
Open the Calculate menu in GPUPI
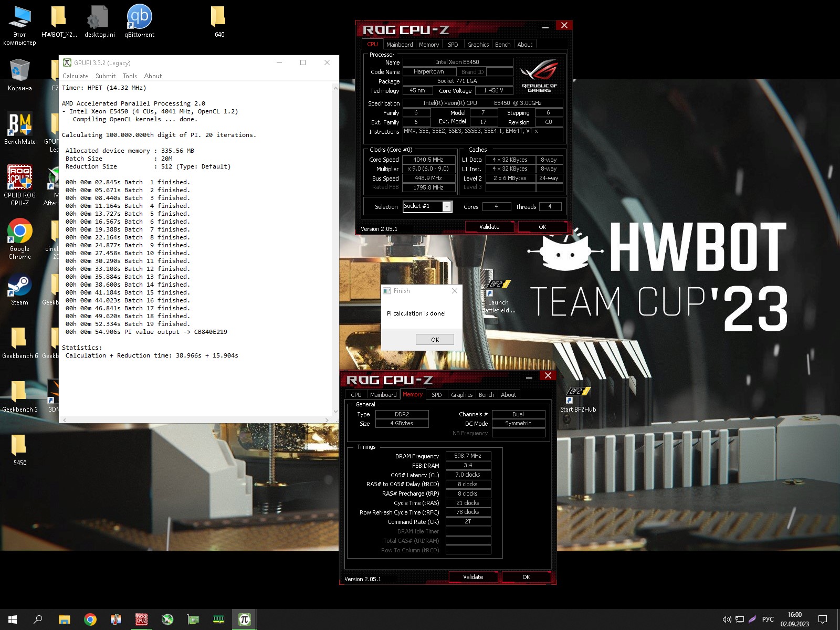pos(75,76)
